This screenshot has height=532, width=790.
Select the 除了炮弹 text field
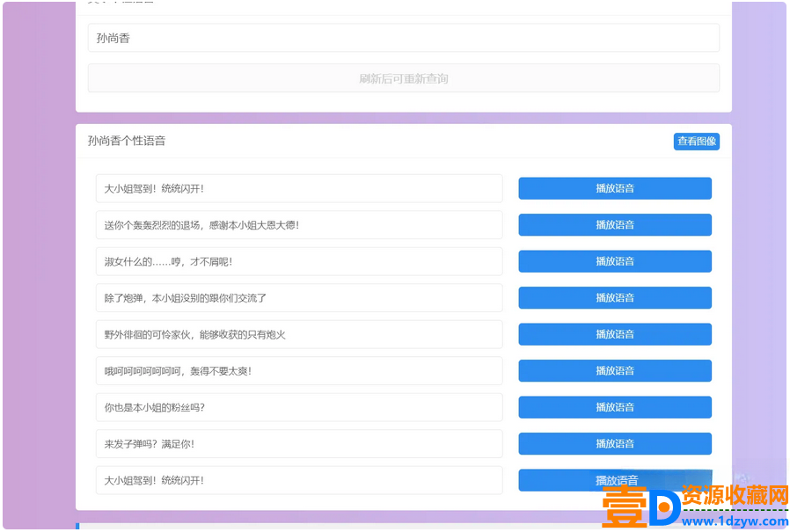pyautogui.click(x=299, y=298)
